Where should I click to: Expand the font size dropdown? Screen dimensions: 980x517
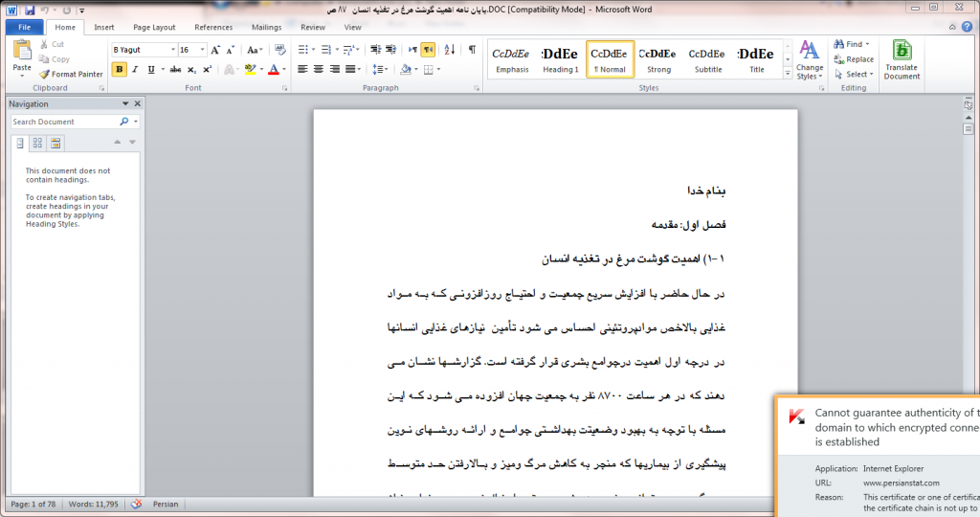201,50
